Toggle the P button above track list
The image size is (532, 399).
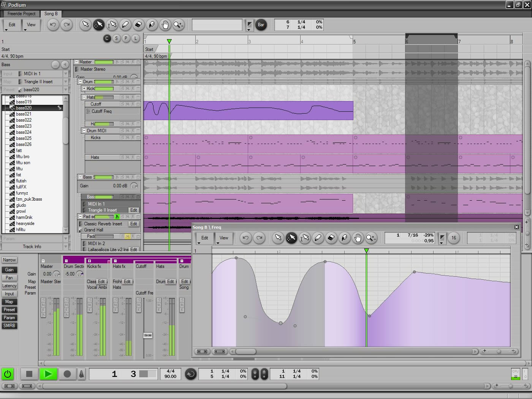point(126,38)
